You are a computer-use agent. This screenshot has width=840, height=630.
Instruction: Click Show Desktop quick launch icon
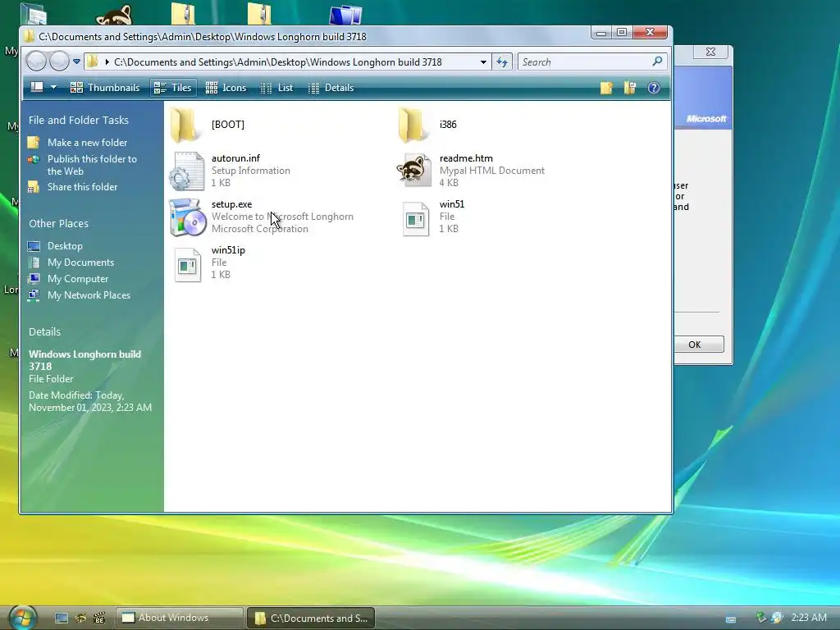pyautogui.click(x=61, y=619)
